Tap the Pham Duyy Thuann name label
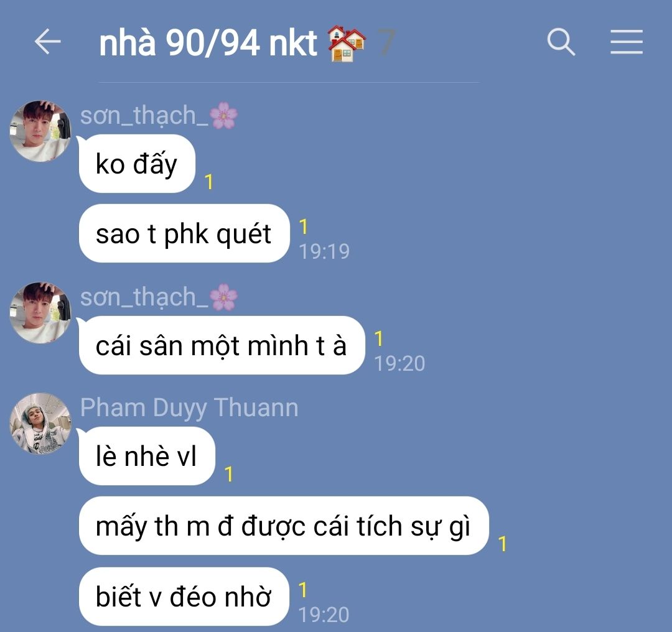This screenshot has height=632, width=672. pos(189,407)
